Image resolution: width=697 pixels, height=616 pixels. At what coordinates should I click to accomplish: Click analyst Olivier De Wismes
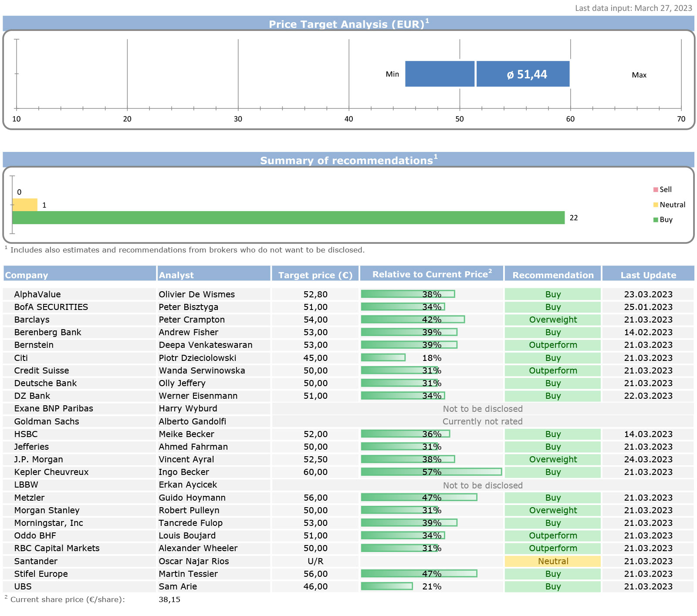196,294
